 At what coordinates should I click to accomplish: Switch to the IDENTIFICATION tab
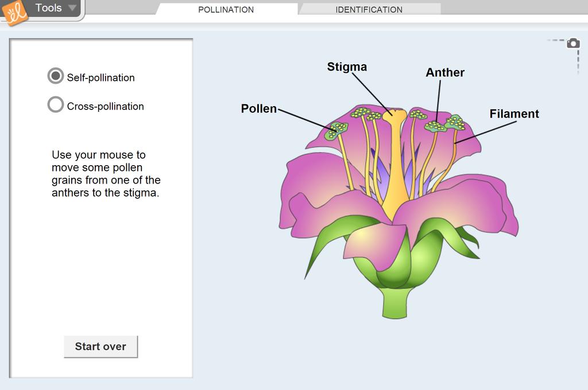[x=369, y=10]
